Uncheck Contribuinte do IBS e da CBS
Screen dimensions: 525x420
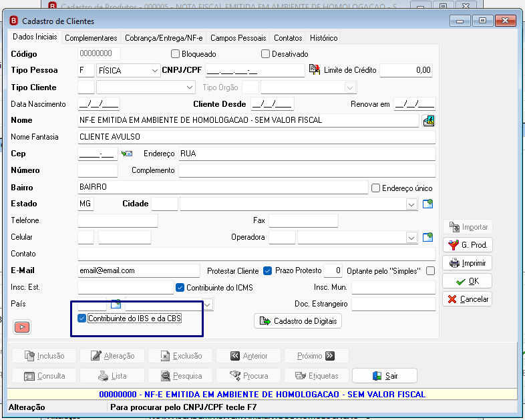click(x=81, y=319)
